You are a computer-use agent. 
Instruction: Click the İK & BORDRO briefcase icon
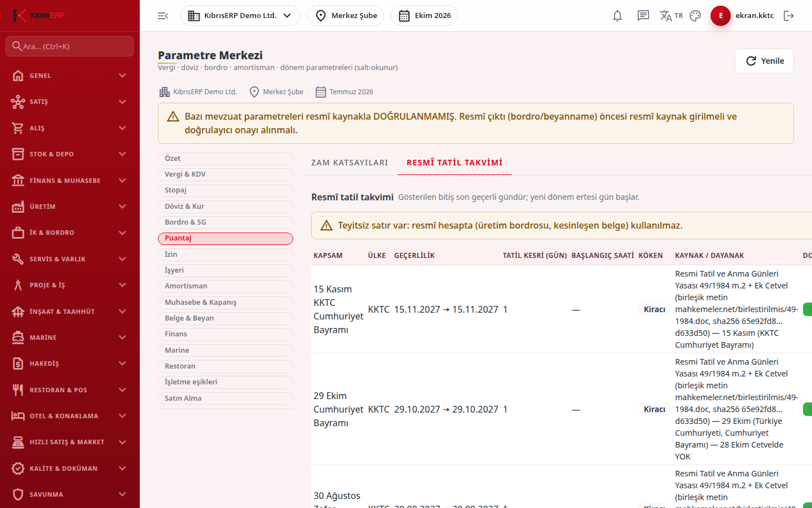pyautogui.click(x=18, y=233)
